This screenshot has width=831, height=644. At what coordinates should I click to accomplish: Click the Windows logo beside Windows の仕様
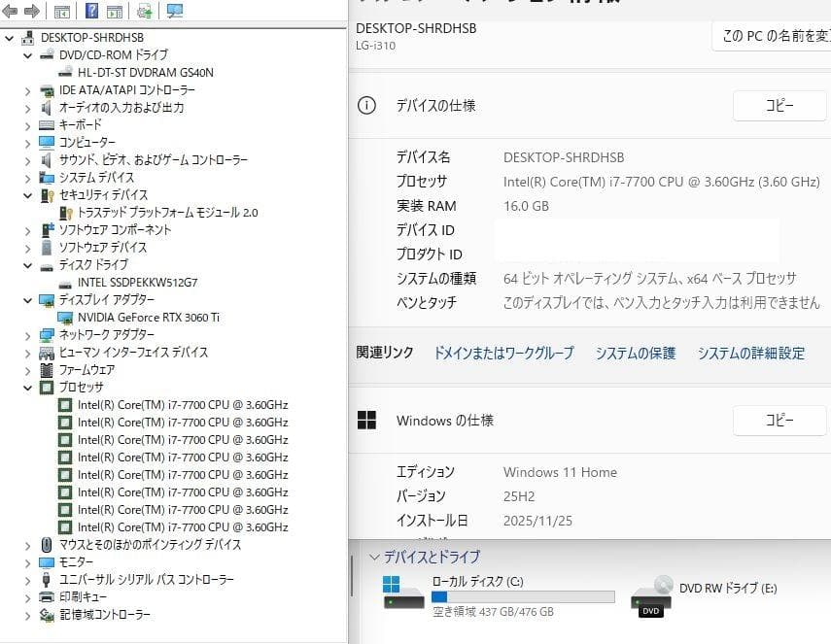pyautogui.click(x=367, y=419)
